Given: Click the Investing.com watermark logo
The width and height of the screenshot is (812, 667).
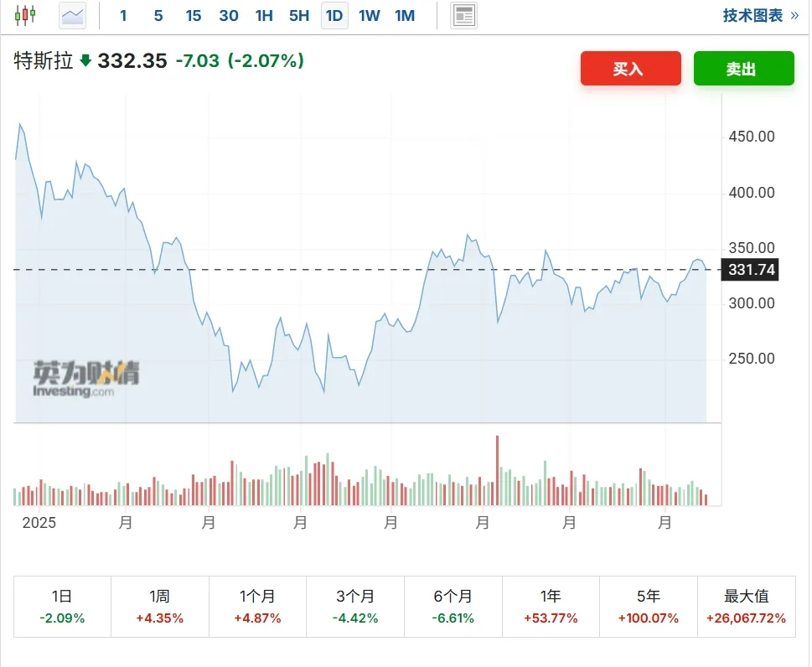Looking at the screenshot, I should click(86, 379).
